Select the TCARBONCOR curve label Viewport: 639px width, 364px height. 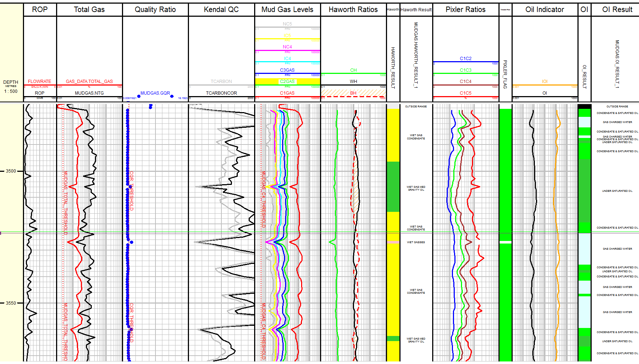221,93
